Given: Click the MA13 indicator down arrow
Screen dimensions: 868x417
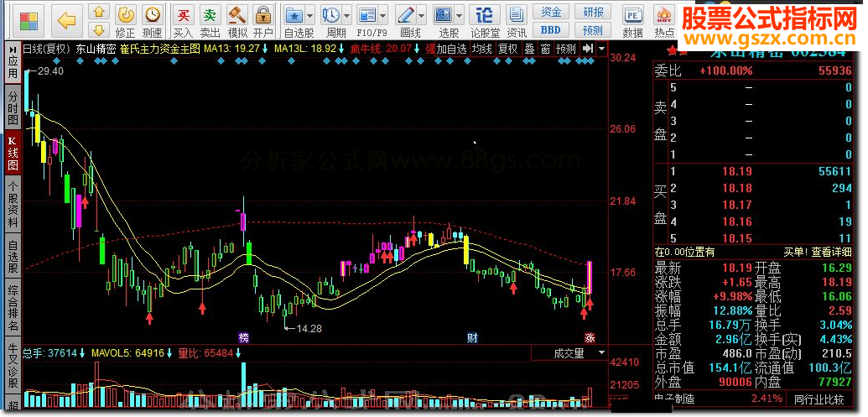Looking at the screenshot, I should coord(265,48).
